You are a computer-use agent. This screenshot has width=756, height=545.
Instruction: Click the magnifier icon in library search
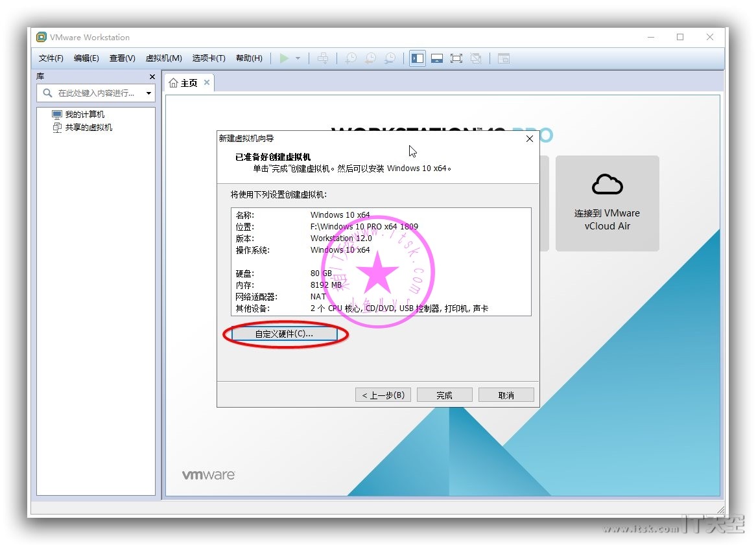coord(47,93)
